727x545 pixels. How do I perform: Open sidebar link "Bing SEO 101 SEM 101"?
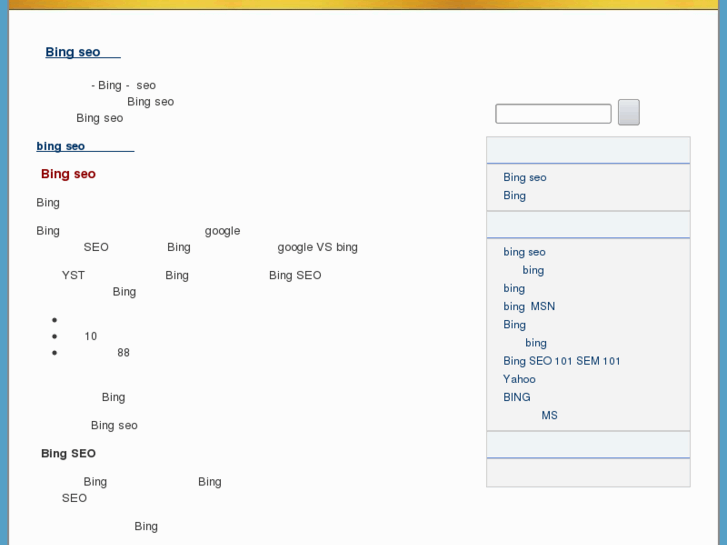click(x=561, y=361)
